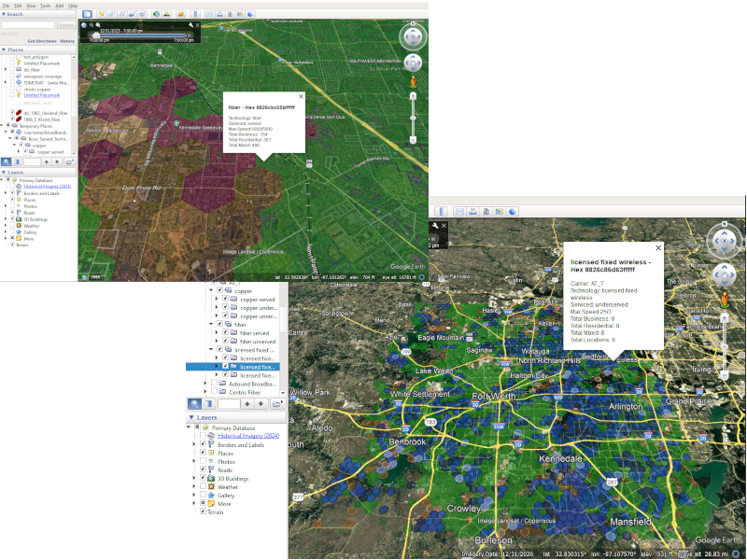The width and height of the screenshot is (747, 560).
Task: Expand Astound Broadband folder arrow
Action: [205, 384]
